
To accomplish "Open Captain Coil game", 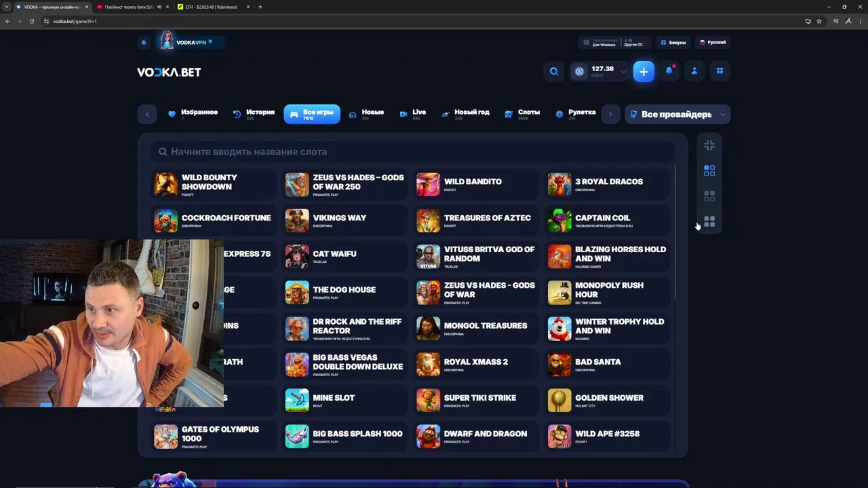I will click(x=608, y=220).
